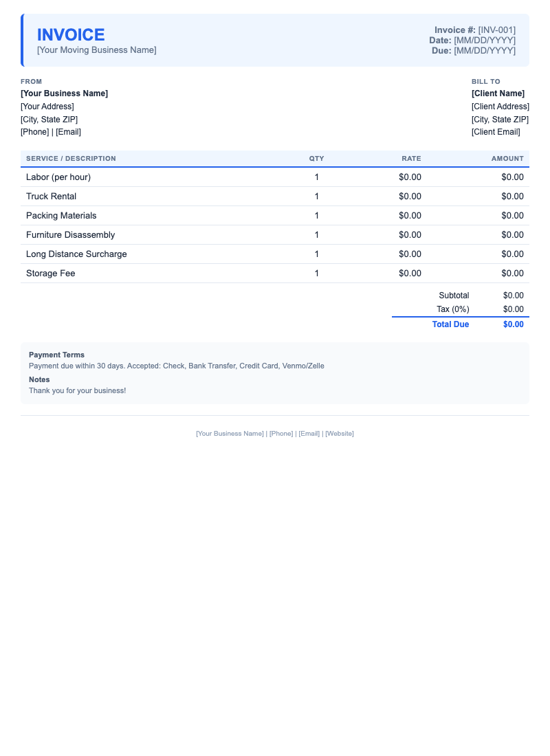Select the Truck Rental description cell
Screen dimensions: 550x756
(51, 197)
